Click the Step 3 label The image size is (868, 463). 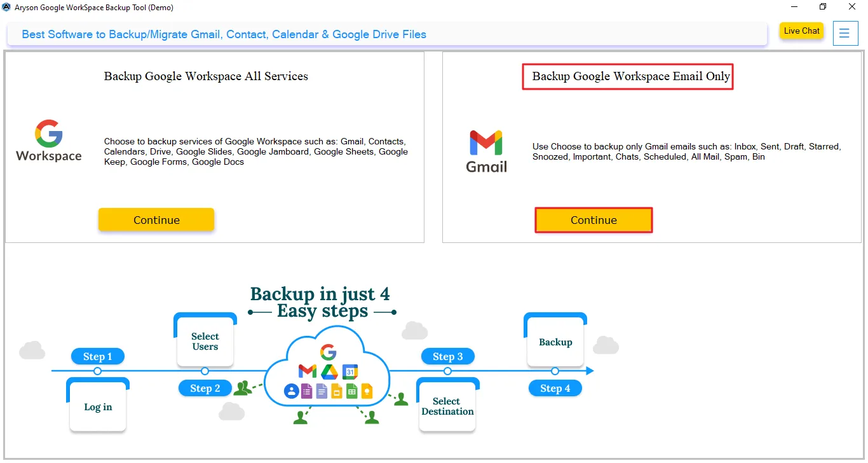[447, 356]
